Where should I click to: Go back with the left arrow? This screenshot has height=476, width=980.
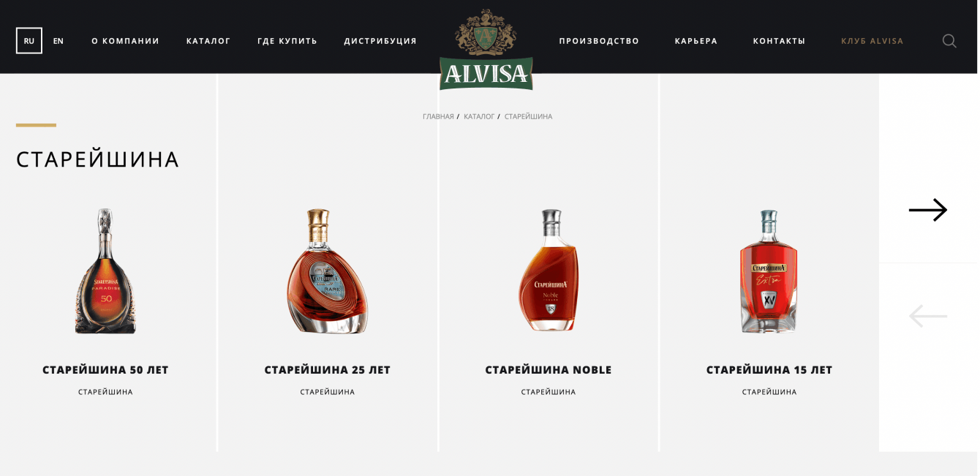pyautogui.click(x=928, y=316)
